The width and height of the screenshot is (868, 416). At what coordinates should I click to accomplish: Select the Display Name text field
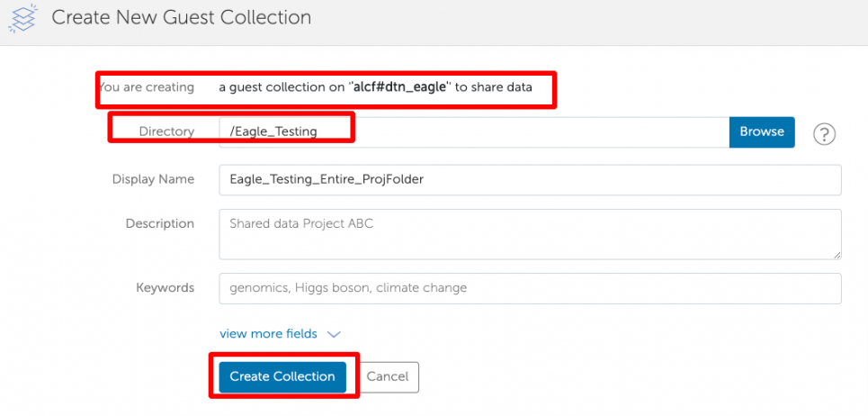tap(529, 179)
